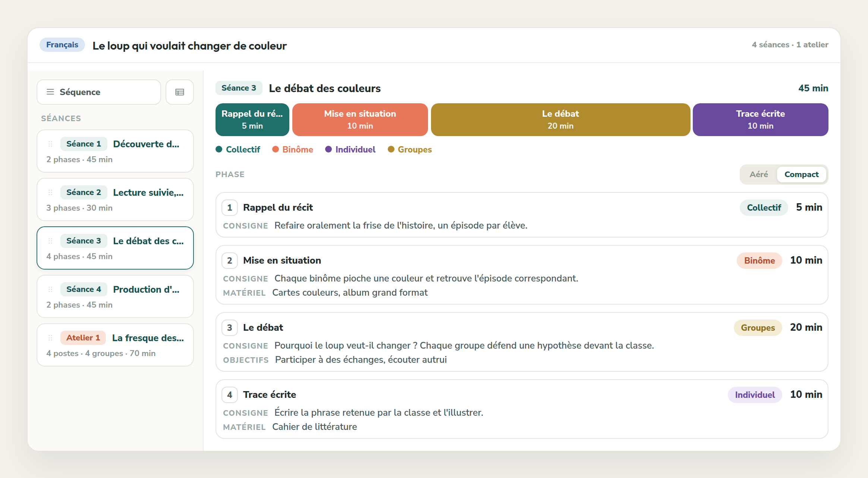
Task: Click the hamburger icon in Séquence
Action: pos(50,92)
